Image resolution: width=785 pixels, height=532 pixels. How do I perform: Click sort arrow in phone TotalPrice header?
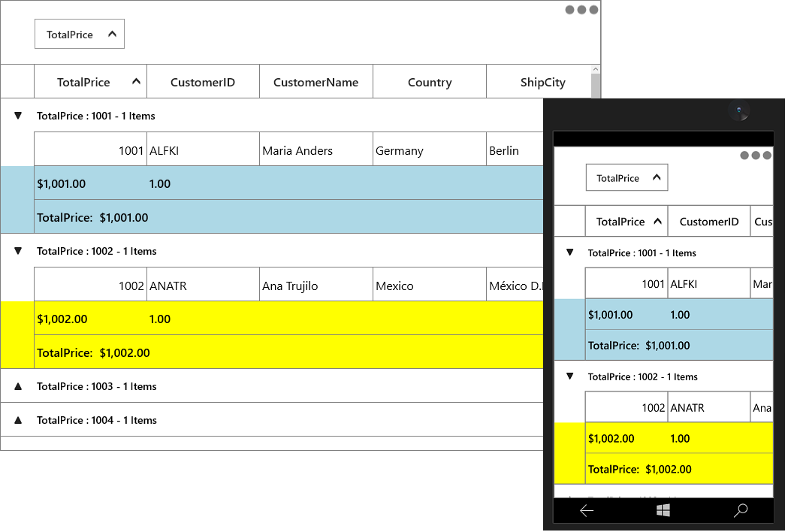[x=658, y=221]
